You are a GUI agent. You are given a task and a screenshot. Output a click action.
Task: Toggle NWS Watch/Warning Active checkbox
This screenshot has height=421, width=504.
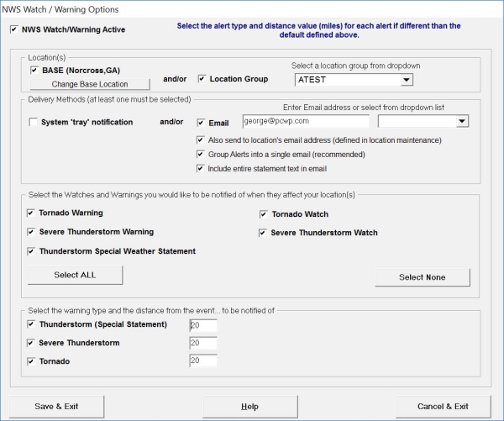coord(14,29)
